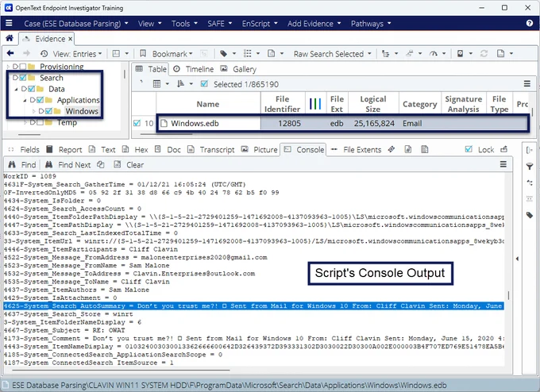Open the table pane hamburger menu
Viewport: 540px width, 392px height.
click(x=527, y=83)
